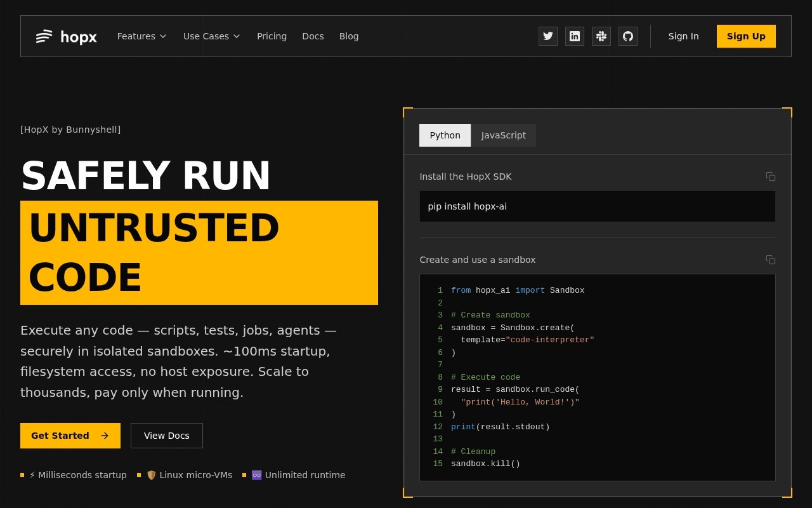Expand the Use Cases dropdown menu
Viewport: 812px width, 508px height.
(x=212, y=36)
